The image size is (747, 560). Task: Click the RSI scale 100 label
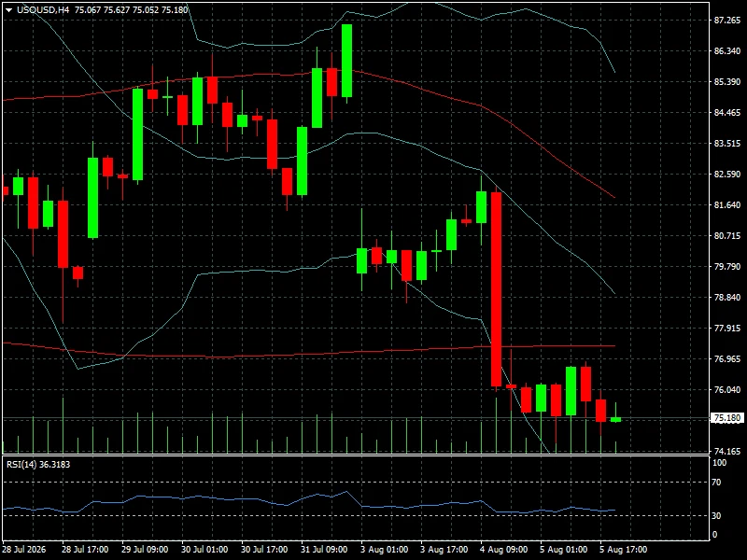coord(719,463)
